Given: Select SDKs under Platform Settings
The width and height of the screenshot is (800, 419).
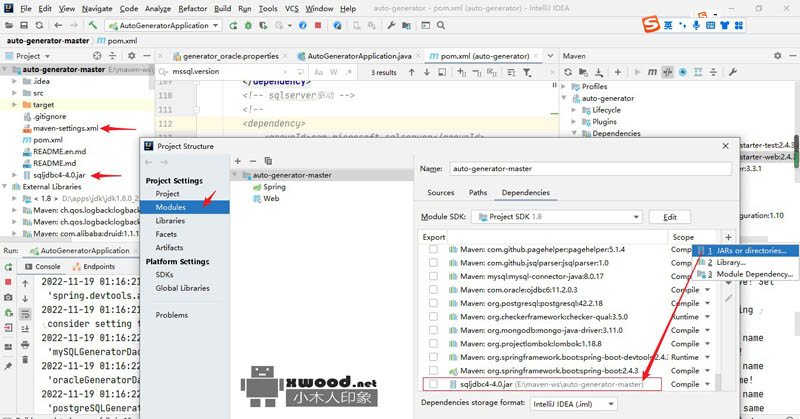Looking at the screenshot, I should click(x=164, y=275).
